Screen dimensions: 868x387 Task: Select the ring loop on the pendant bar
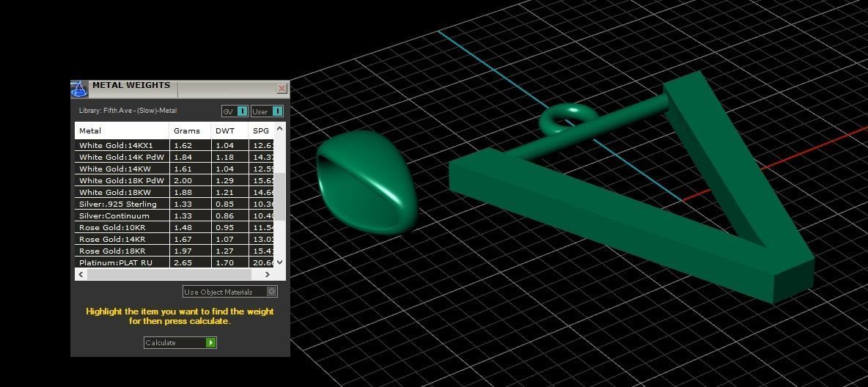(568, 118)
